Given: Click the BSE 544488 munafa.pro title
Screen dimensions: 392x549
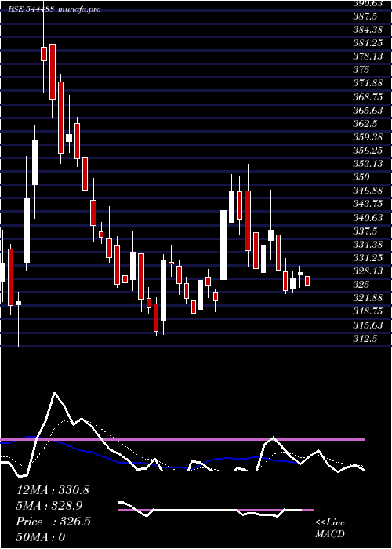Looking at the screenshot, I should 55,9.
